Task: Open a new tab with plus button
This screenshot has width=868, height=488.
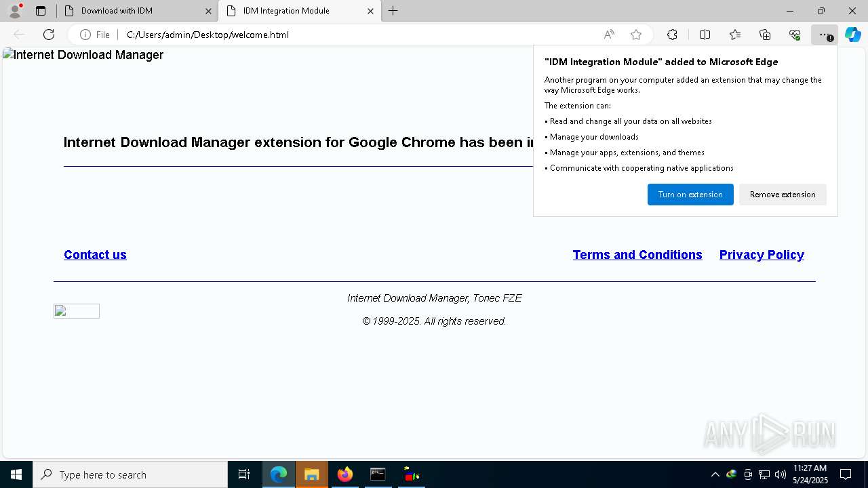Action: pyautogui.click(x=393, y=11)
